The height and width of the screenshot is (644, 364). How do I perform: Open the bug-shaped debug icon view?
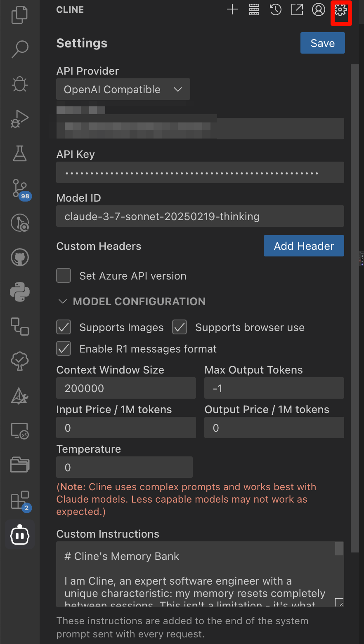(x=20, y=84)
